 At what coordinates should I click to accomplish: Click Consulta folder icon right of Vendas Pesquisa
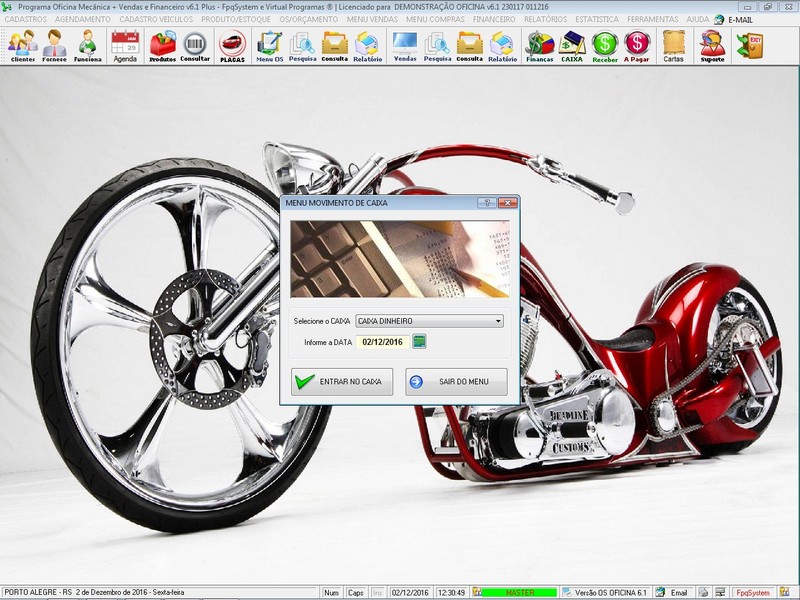(x=469, y=46)
